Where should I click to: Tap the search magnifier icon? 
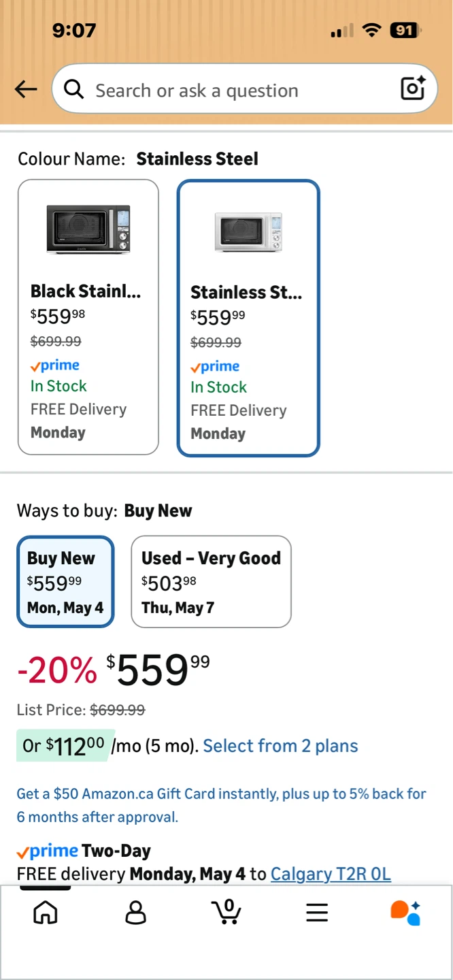tap(73, 89)
